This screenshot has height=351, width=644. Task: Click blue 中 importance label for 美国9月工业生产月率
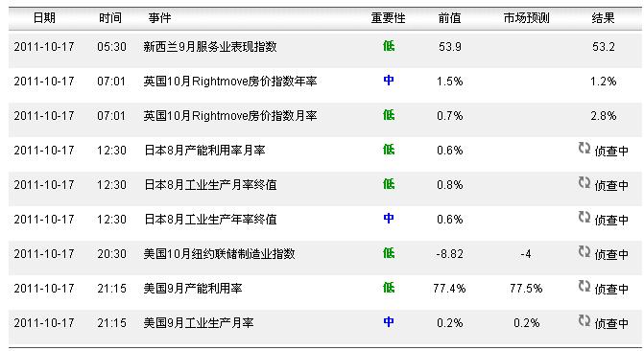tap(389, 322)
